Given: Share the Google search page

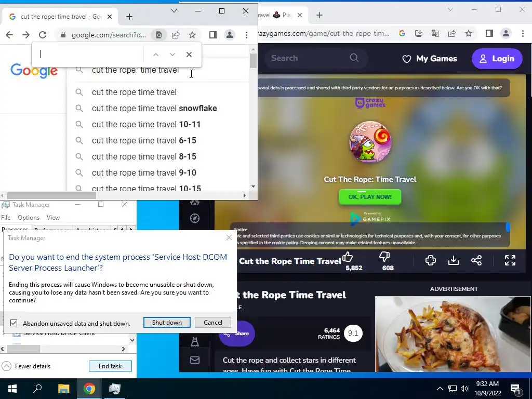Looking at the screenshot, I should coord(176,35).
